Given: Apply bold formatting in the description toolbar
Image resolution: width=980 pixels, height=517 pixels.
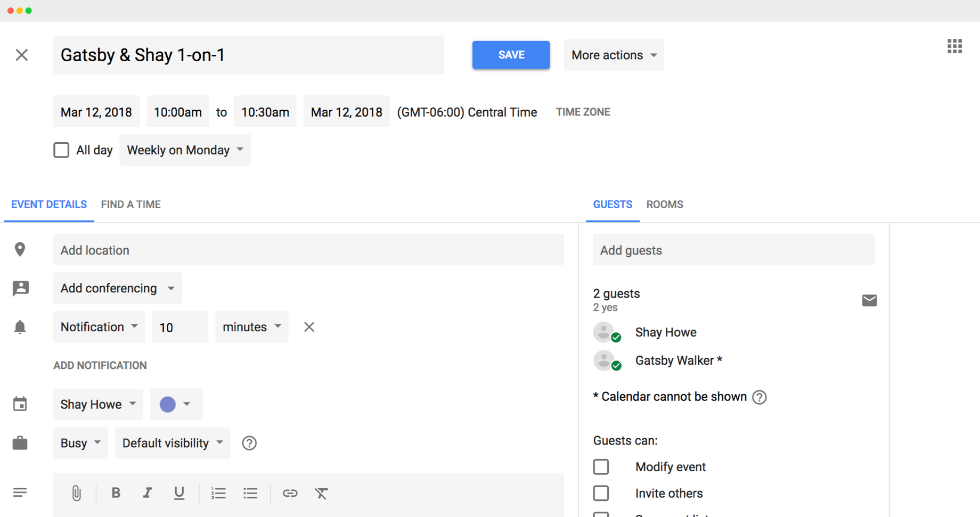Looking at the screenshot, I should [x=116, y=493].
